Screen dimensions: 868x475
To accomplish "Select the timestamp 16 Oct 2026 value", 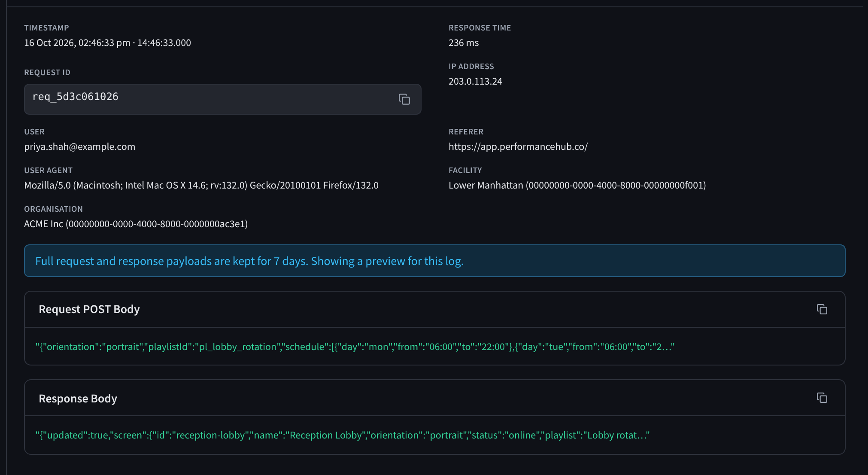I will (x=107, y=43).
